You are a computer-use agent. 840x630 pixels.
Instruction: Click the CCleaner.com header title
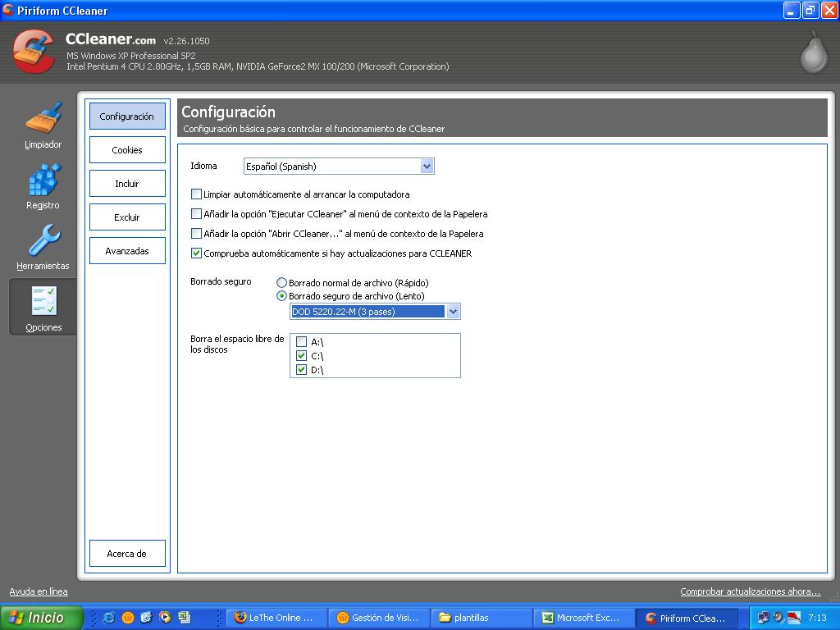pos(111,39)
